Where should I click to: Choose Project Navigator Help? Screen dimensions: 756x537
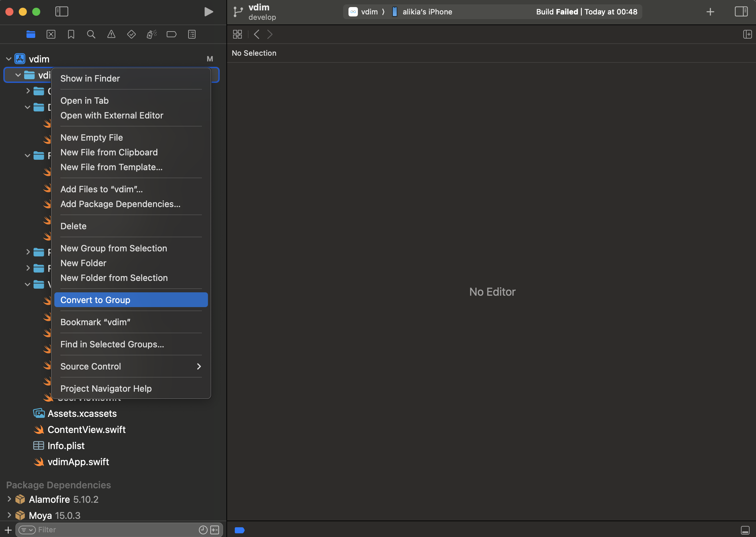point(131,389)
